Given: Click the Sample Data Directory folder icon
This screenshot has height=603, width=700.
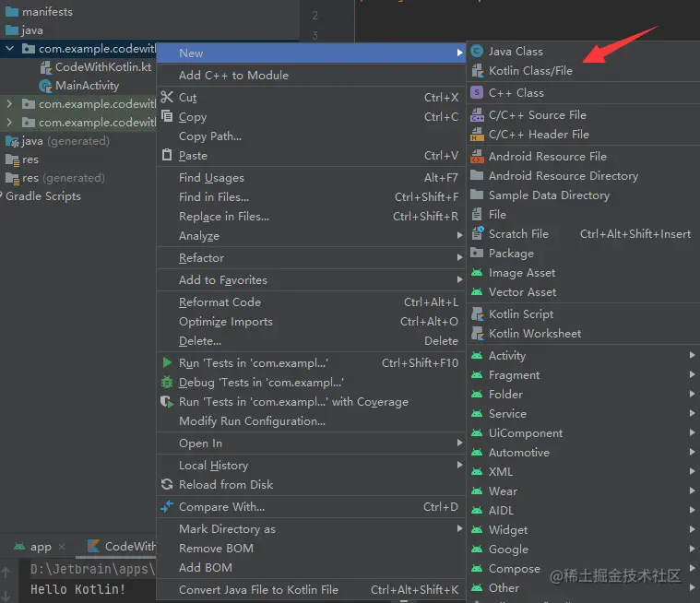Looking at the screenshot, I should point(477,195).
